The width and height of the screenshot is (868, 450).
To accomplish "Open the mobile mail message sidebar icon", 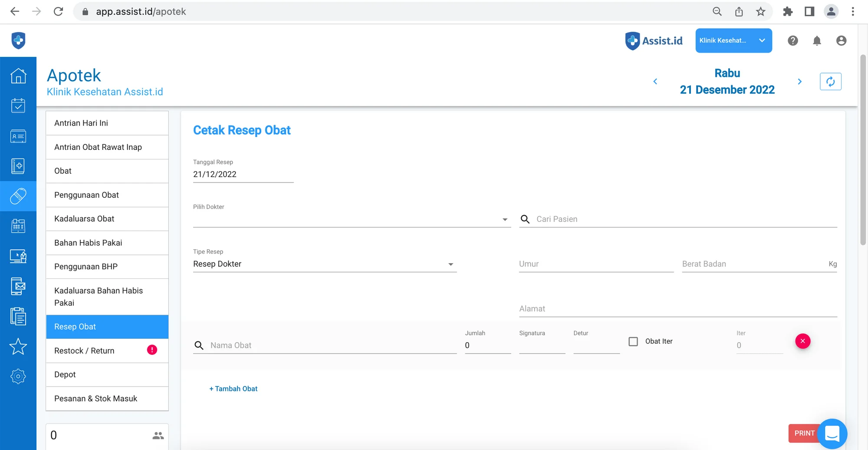I will 18,286.
